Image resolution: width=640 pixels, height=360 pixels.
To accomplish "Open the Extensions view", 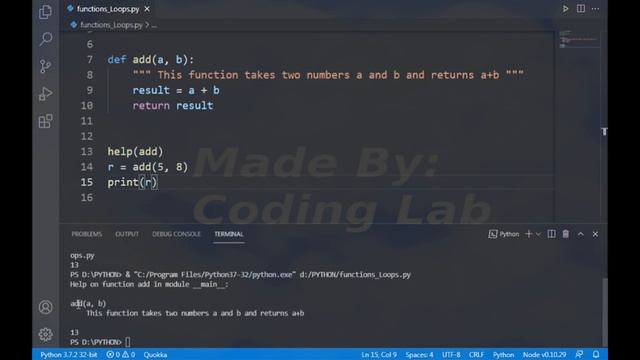I will (x=45, y=121).
